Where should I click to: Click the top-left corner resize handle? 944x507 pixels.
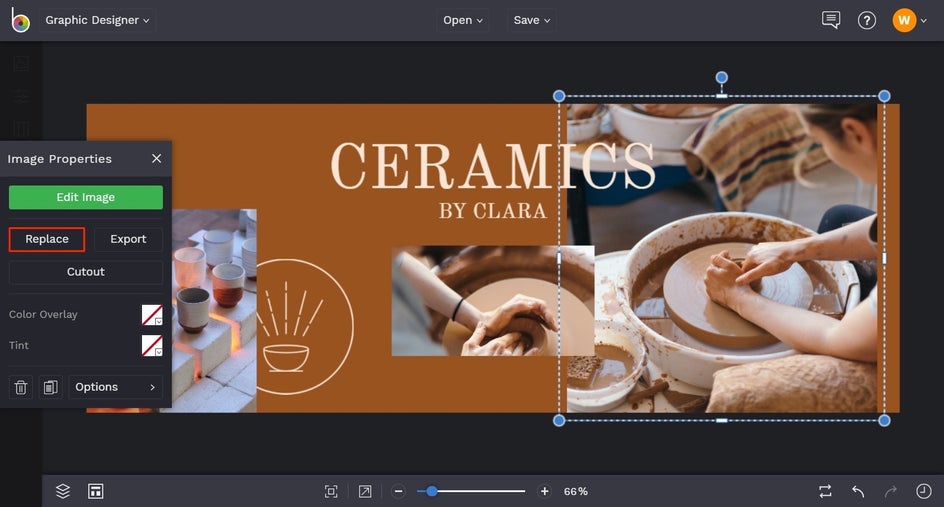tap(559, 96)
